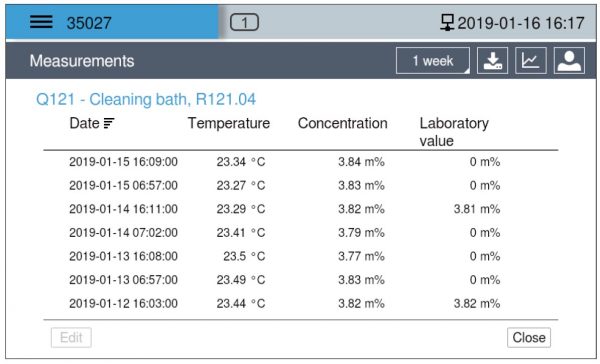Click the Measurements title in header bar
The image size is (600, 364).
[x=82, y=61]
